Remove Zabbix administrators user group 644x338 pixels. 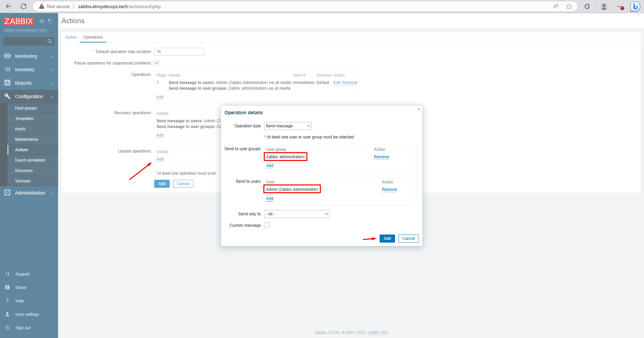pos(381,157)
